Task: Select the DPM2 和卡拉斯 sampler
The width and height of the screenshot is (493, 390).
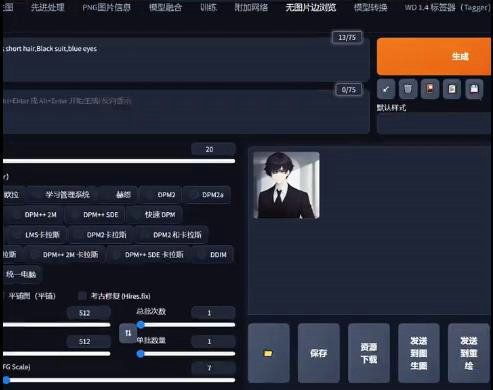Action: [171, 235]
